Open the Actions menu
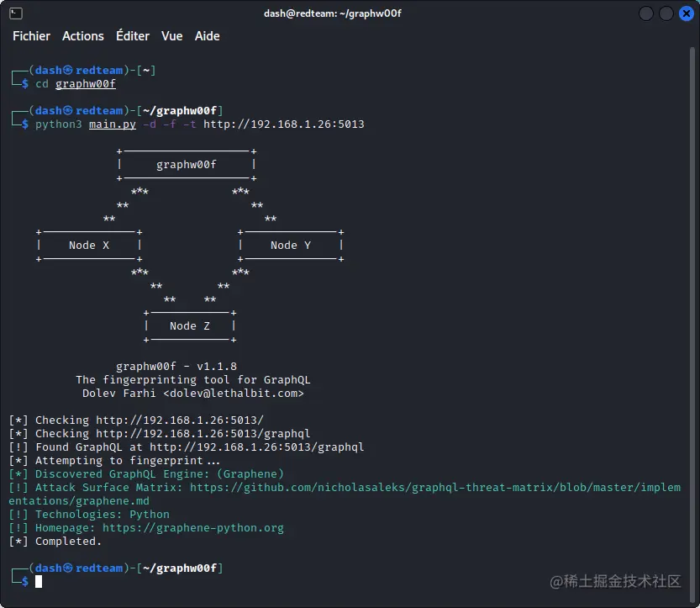This screenshot has height=608, width=700. pos(82,35)
